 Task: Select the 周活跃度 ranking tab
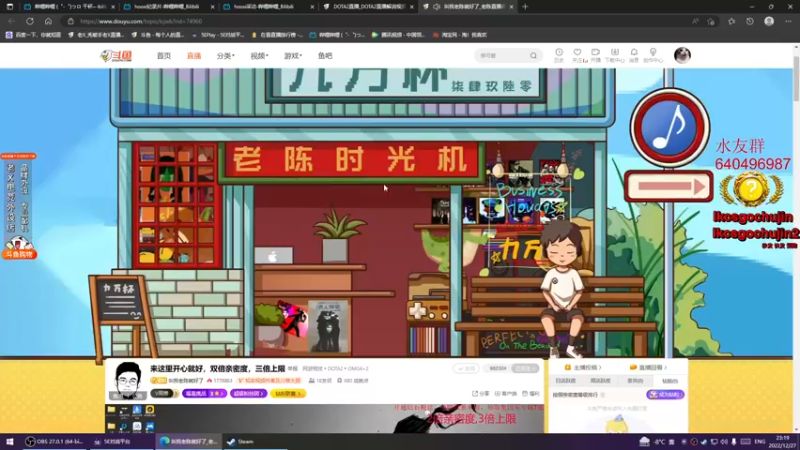point(600,381)
